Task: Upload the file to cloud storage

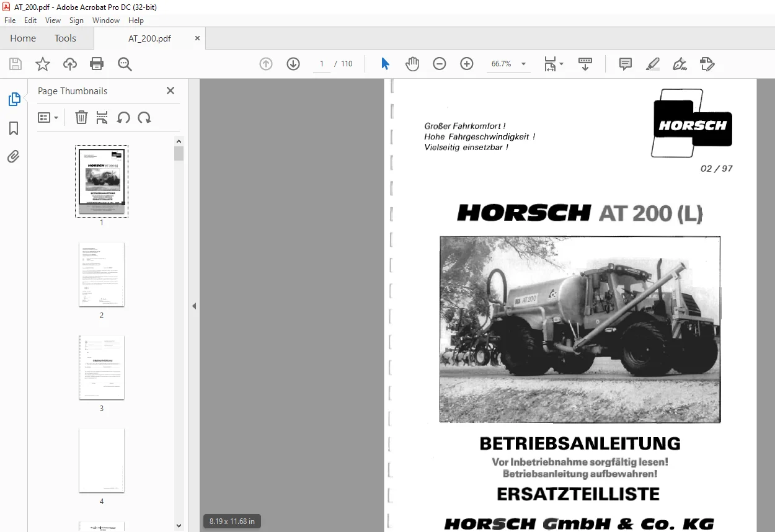Action: click(70, 64)
